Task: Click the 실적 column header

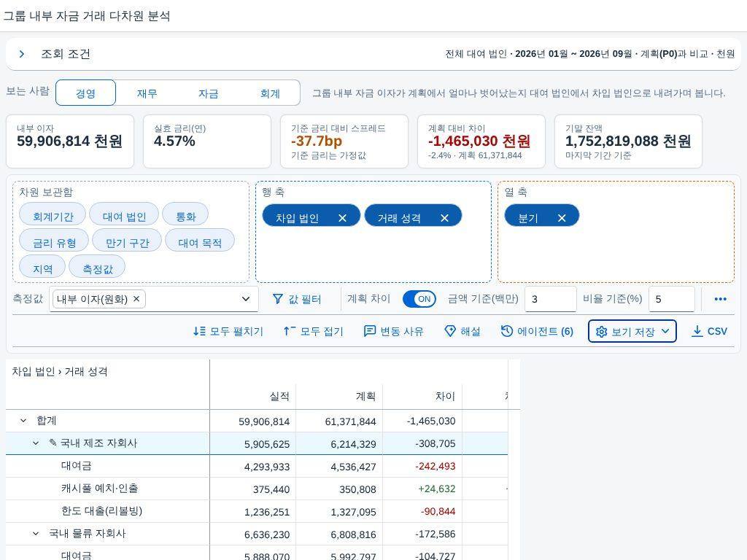Action: [253, 396]
